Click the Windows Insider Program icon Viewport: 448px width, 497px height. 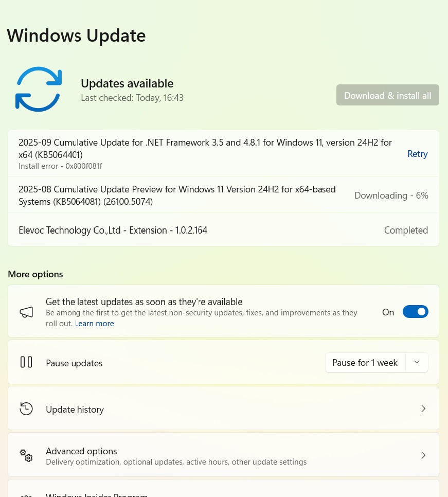[26, 494]
